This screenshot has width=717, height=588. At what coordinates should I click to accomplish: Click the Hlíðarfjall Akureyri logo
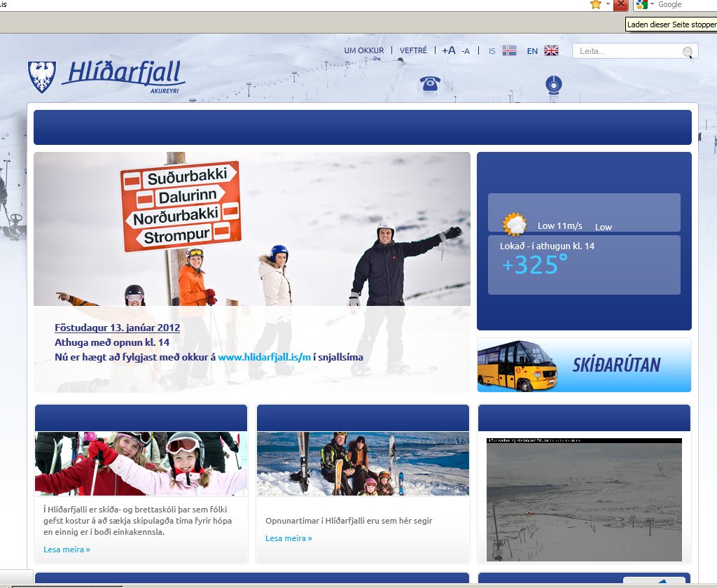click(x=106, y=76)
